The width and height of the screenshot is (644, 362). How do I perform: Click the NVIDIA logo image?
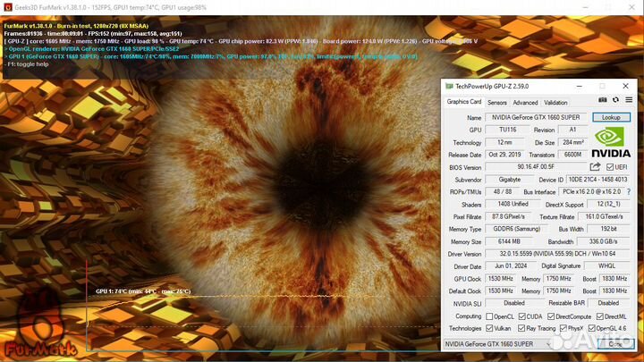(x=612, y=140)
